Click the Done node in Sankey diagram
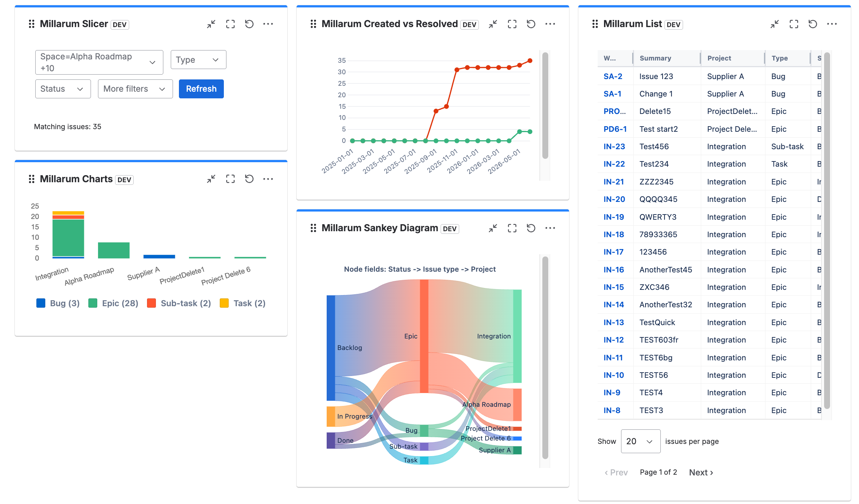859x504 pixels. 331,441
